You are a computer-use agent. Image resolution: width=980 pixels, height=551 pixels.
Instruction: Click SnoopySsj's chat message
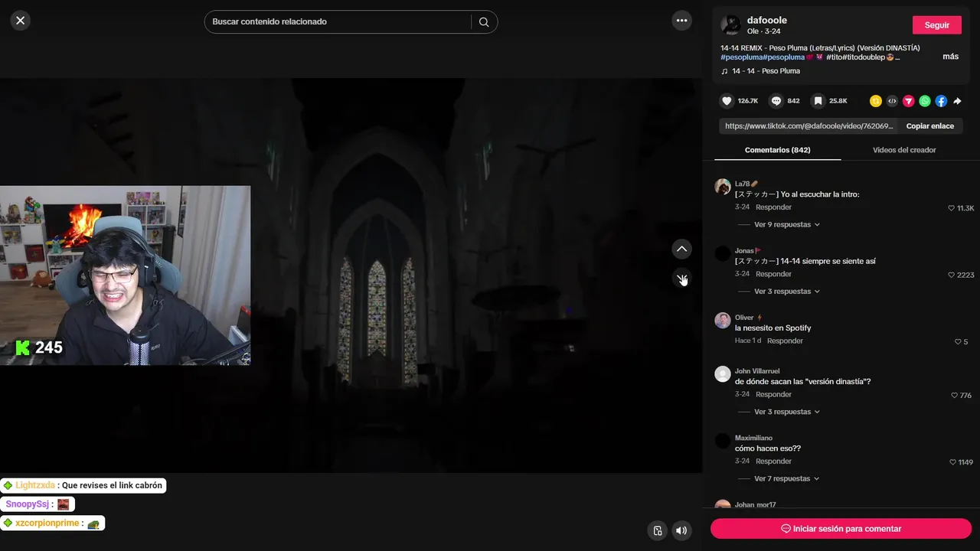click(38, 504)
